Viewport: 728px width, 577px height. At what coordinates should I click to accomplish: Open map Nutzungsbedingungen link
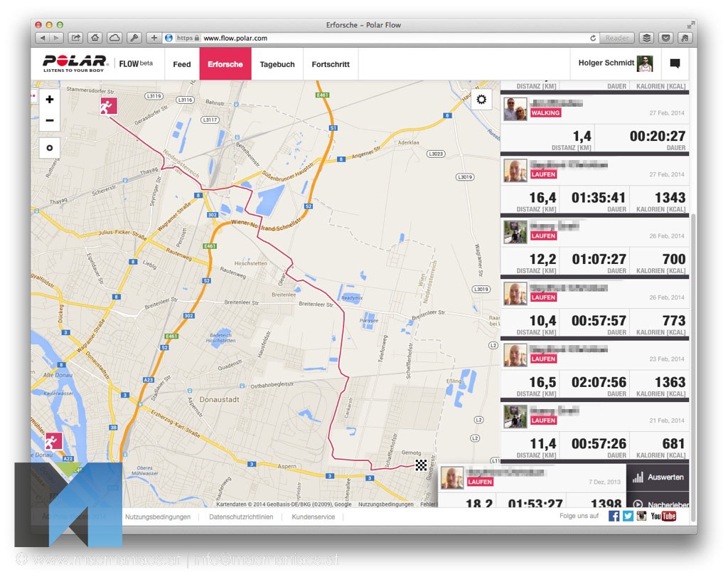coord(386,504)
